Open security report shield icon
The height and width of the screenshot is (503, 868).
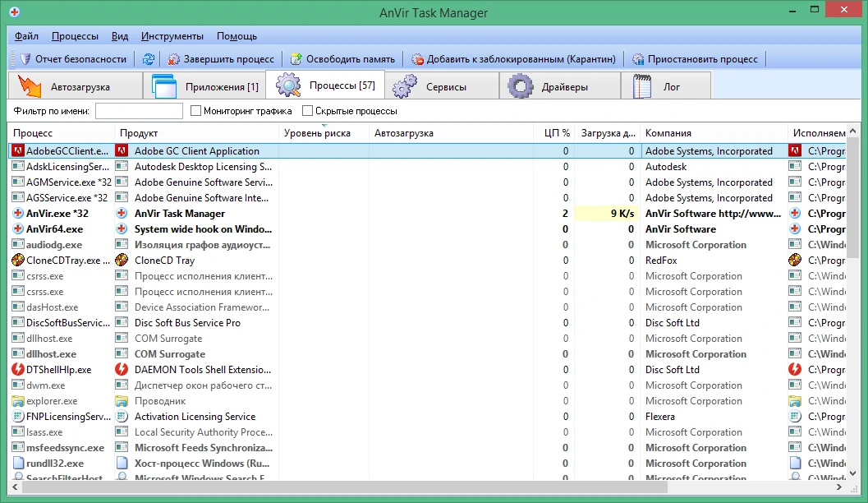(x=25, y=58)
